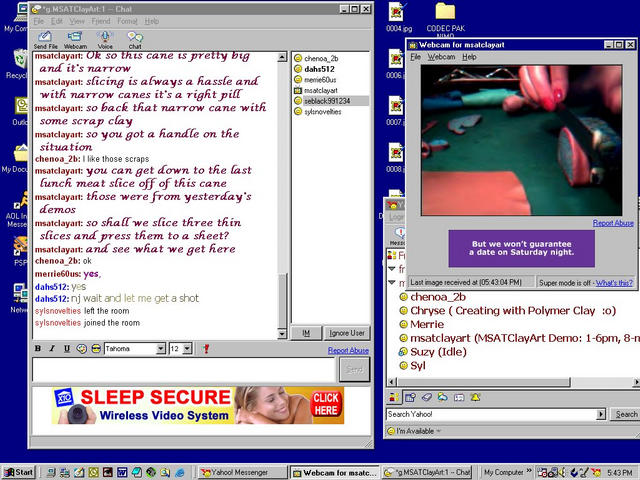Viewport: 640px width, 480px height.
Task: Click the Calendar tab icon in Messenger
Action: [410, 397]
